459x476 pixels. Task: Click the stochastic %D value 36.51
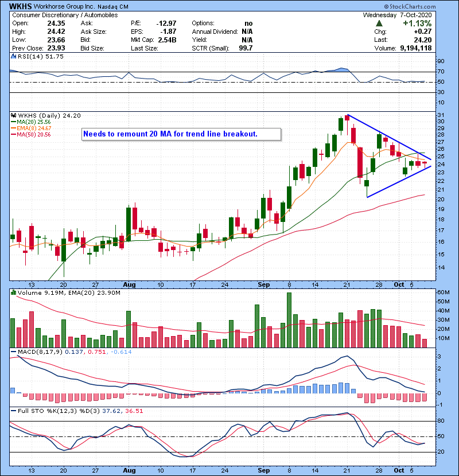pyautogui.click(x=134, y=411)
